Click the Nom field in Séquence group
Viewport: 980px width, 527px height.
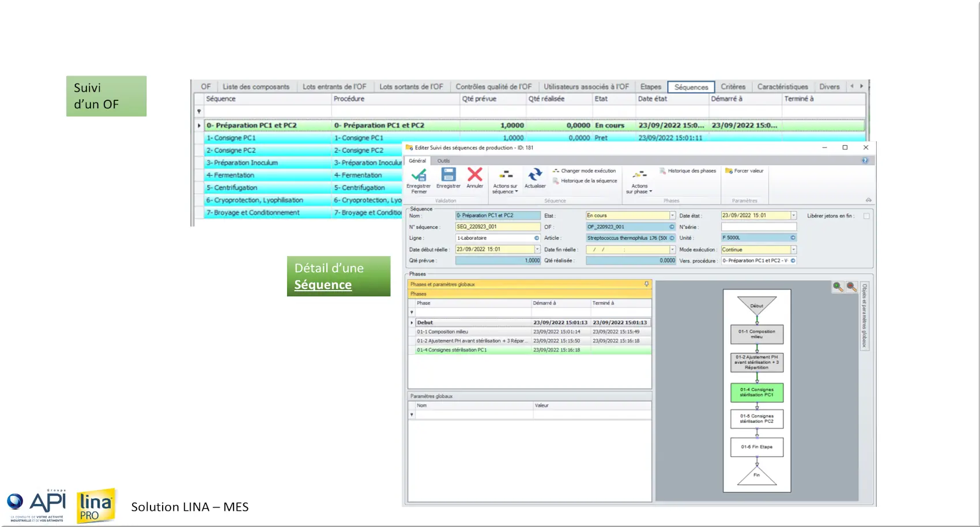pyautogui.click(x=497, y=216)
